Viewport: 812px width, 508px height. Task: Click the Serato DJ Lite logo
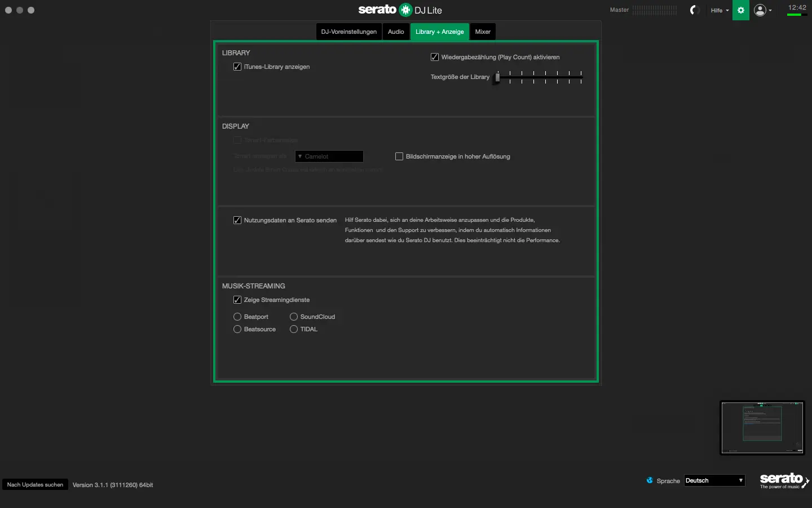400,10
